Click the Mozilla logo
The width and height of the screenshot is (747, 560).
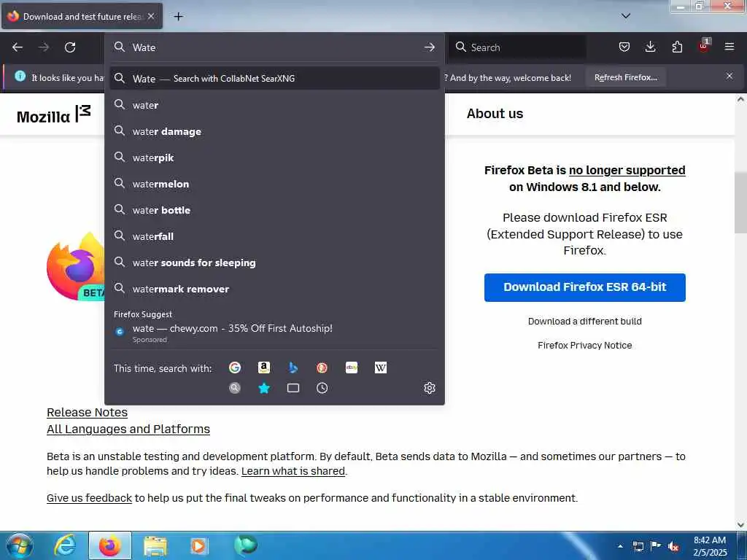tap(53, 114)
